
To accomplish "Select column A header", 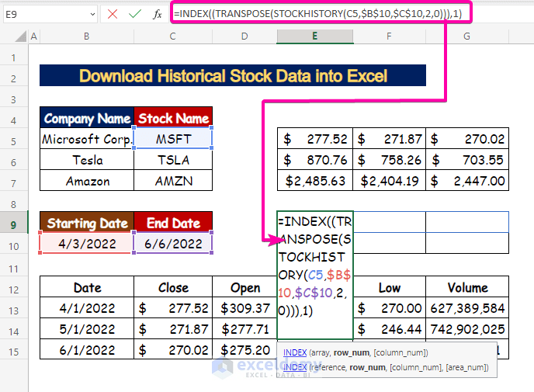I will click(x=33, y=36).
